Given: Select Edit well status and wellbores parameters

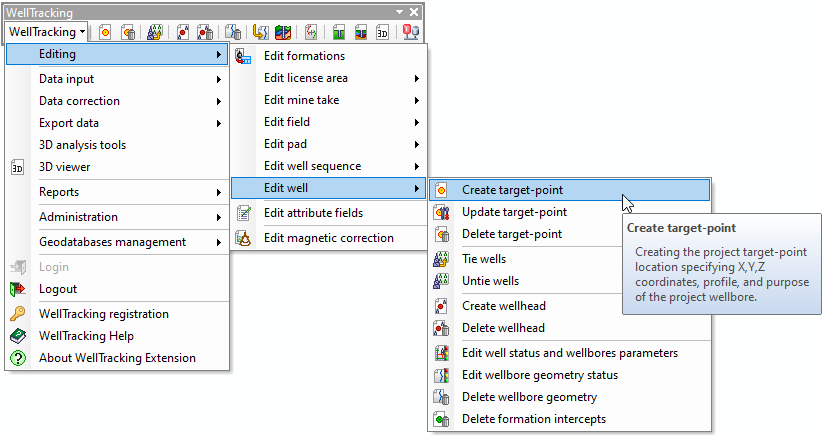Looking at the screenshot, I should pyautogui.click(x=570, y=353).
